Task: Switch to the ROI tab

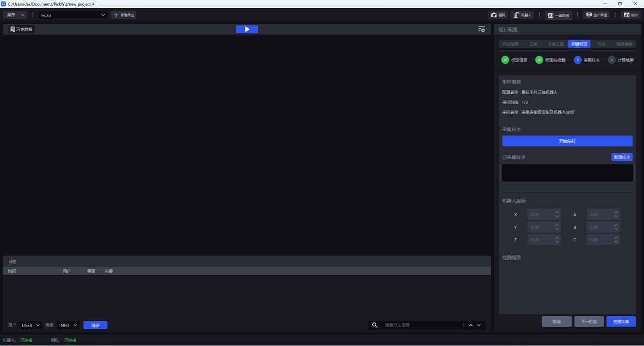Action: point(601,44)
